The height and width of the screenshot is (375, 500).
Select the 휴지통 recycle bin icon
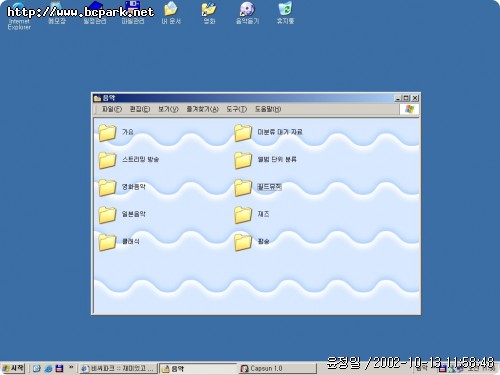(285, 13)
